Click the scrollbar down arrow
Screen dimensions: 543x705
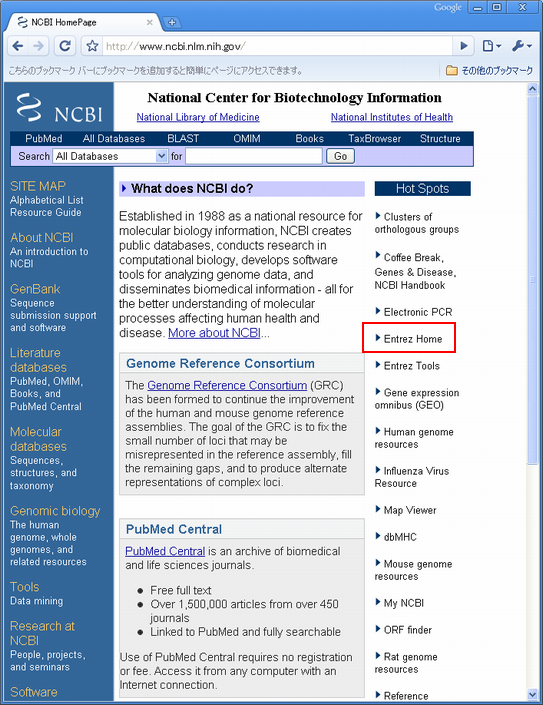pyautogui.click(x=532, y=694)
